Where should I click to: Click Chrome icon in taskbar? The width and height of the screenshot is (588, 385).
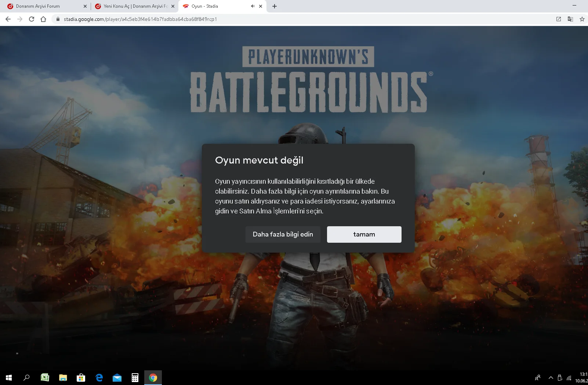(x=153, y=378)
